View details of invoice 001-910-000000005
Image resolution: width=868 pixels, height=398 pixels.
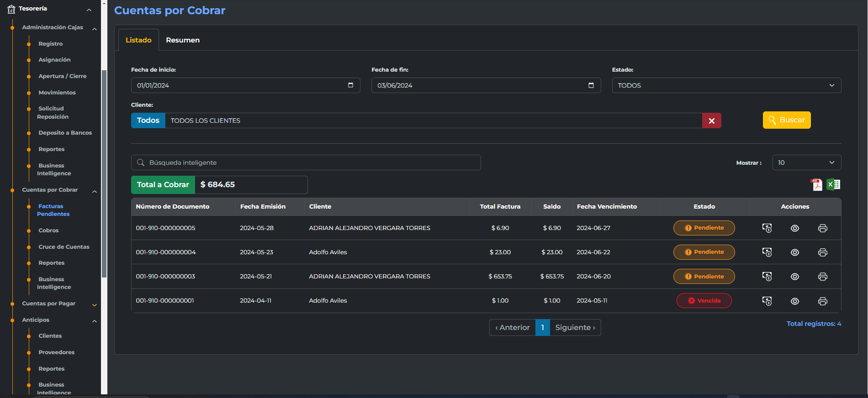coord(795,228)
